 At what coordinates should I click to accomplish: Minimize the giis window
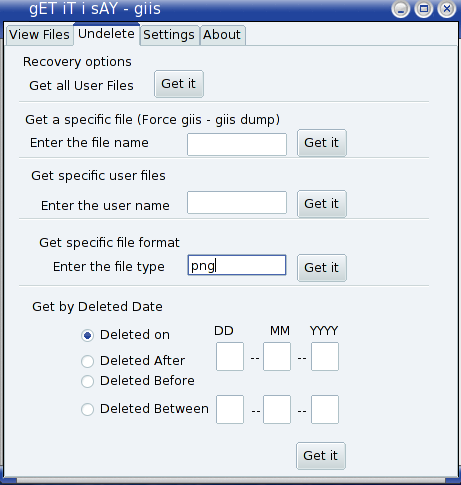401,9
